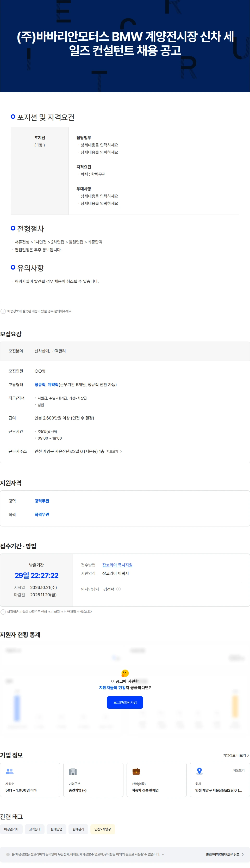Click the chevron beside 불법/허위/과장/오류 신고
This screenshot has height=868, width=250.
243,854
